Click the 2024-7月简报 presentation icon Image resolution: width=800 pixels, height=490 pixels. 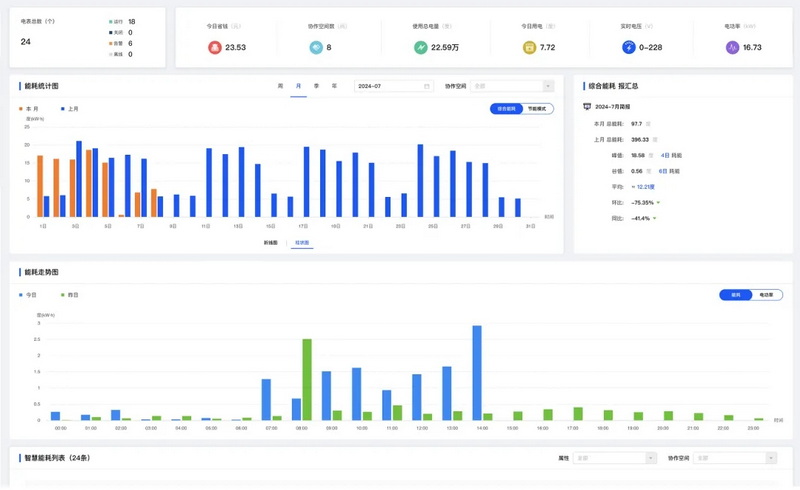point(586,106)
